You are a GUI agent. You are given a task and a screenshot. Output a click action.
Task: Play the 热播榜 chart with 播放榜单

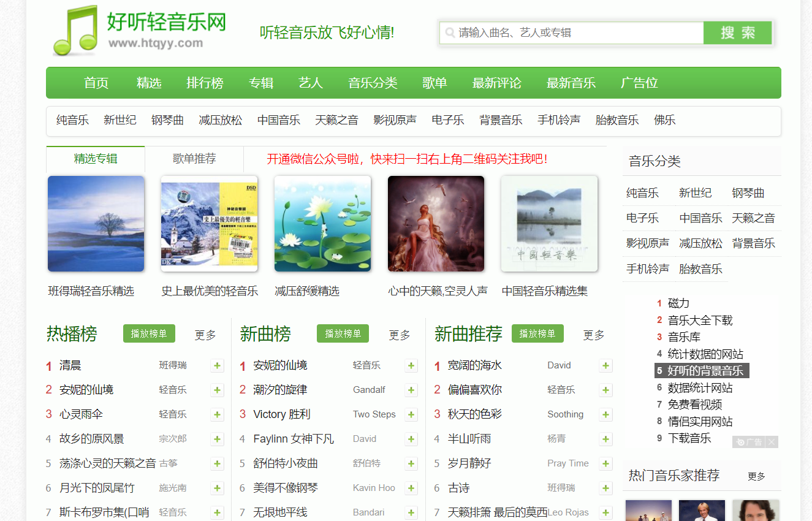tap(149, 334)
